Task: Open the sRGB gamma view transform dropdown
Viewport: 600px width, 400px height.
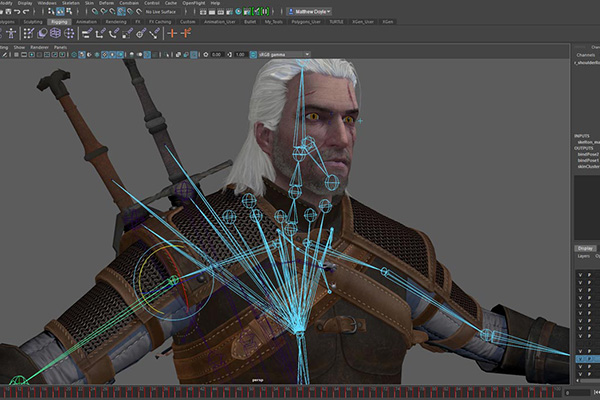Action: click(x=283, y=55)
